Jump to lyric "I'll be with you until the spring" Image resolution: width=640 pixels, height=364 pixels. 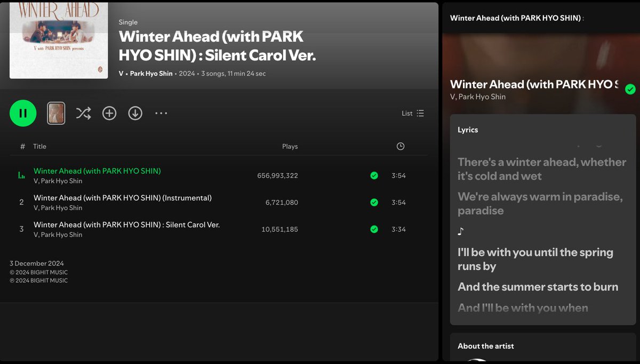[x=535, y=259]
